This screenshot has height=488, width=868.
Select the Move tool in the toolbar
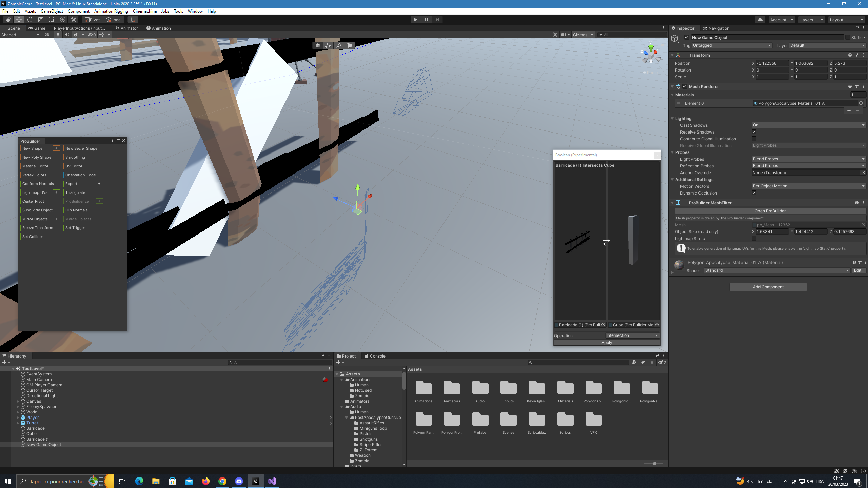(x=19, y=20)
